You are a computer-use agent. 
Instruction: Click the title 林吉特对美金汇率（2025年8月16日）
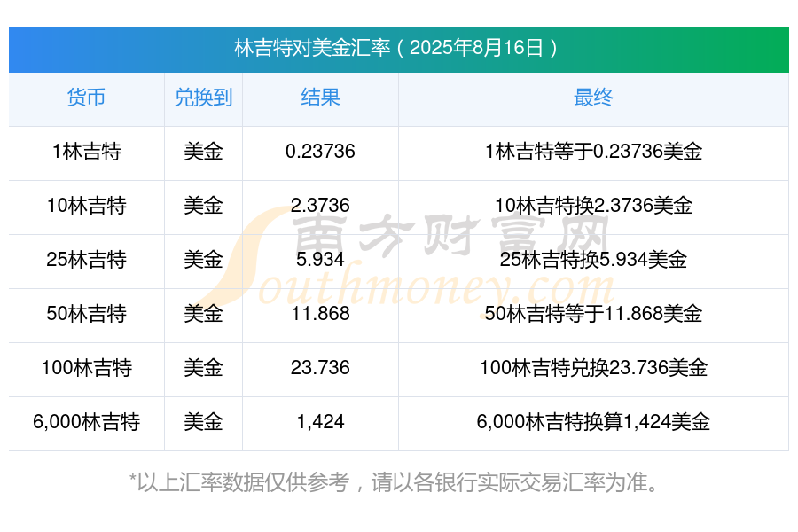pyautogui.click(x=398, y=49)
